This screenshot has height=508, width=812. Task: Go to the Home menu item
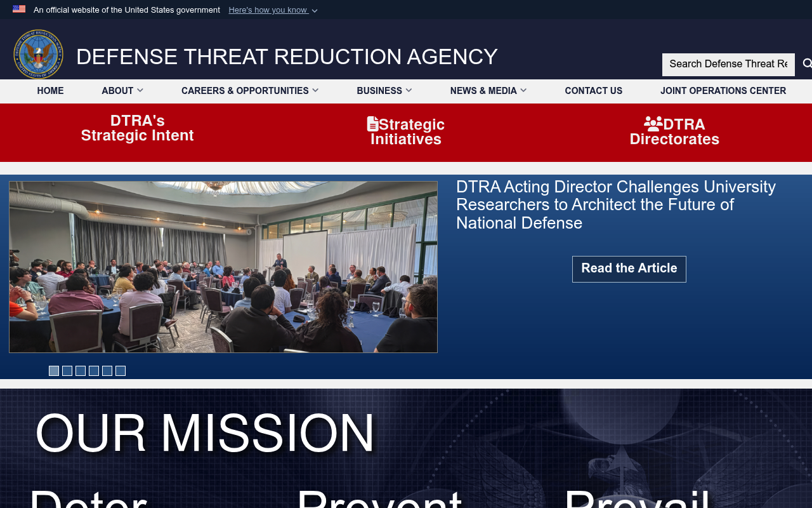tap(50, 91)
